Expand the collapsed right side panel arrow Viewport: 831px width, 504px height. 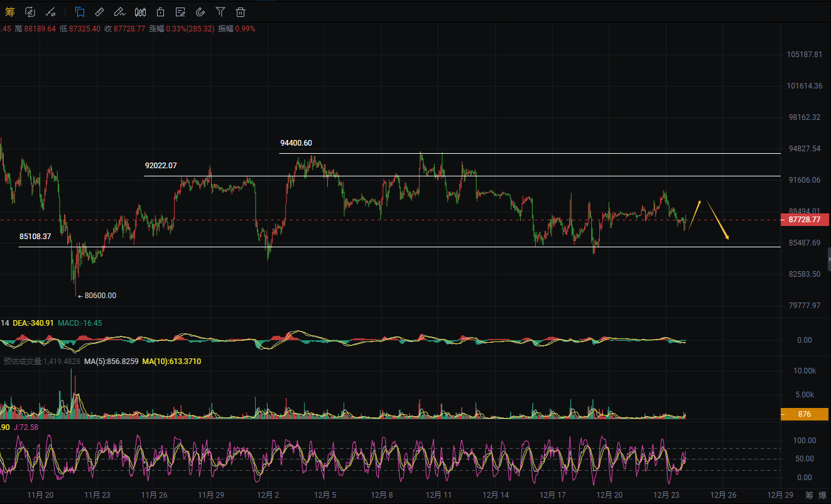tap(828, 259)
